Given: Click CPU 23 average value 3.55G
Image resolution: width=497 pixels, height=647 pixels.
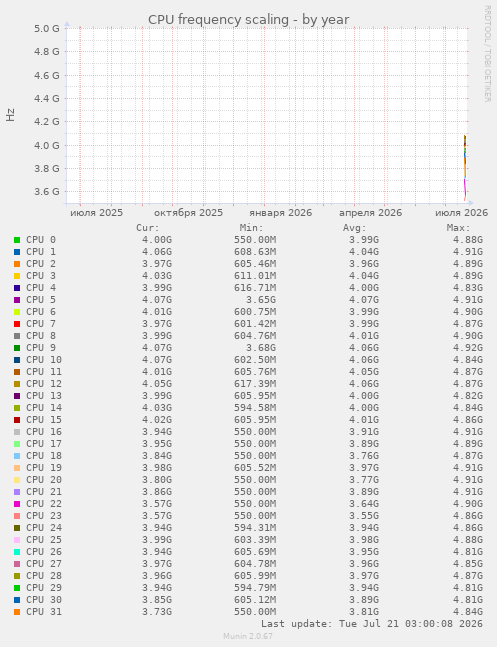Looking at the screenshot, I should [x=364, y=516].
